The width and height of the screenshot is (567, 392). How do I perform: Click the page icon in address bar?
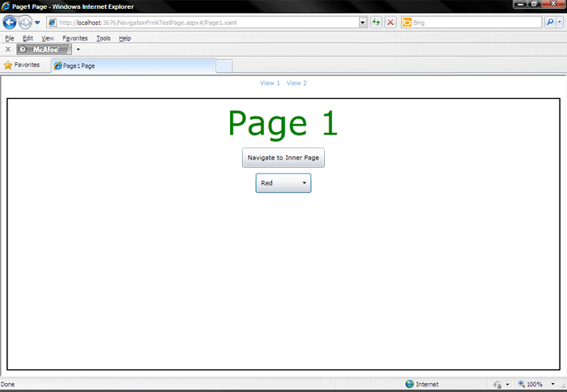(x=53, y=23)
